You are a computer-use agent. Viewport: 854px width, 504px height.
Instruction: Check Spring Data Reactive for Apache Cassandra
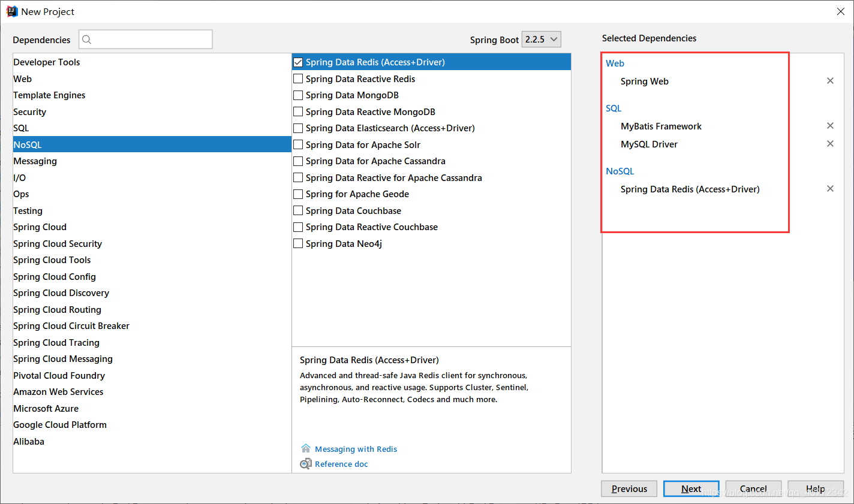point(298,177)
